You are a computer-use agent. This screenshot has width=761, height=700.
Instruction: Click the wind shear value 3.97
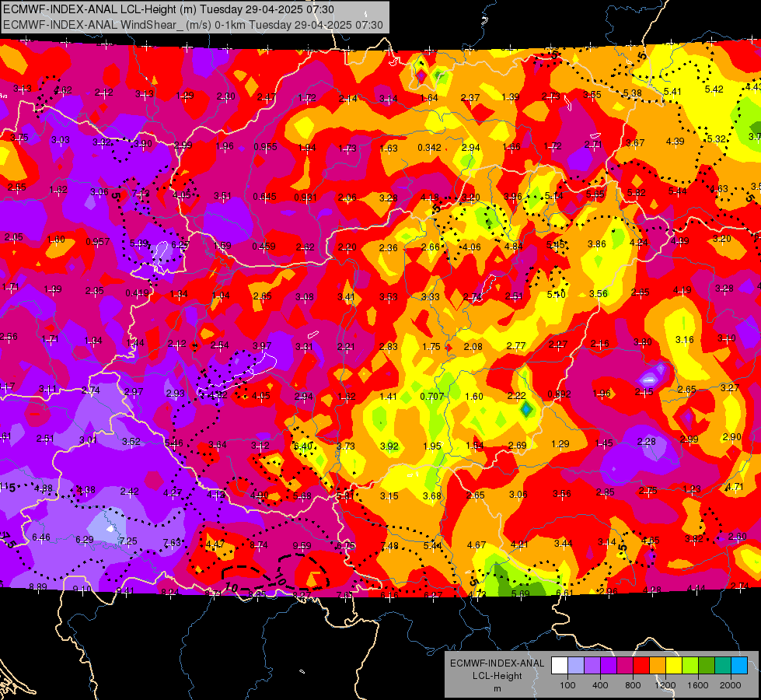(262, 346)
